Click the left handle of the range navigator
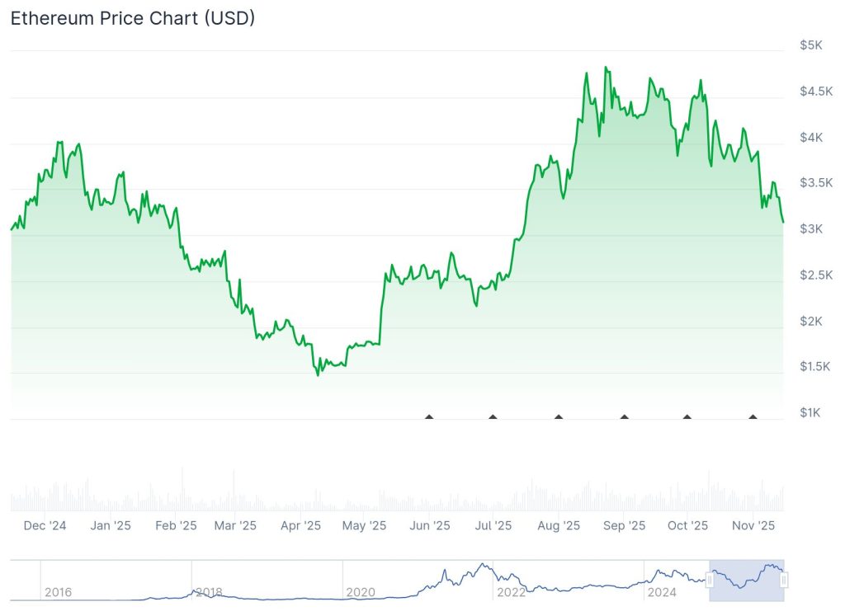The height and width of the screenshot is (616, 845). point(710,581)
